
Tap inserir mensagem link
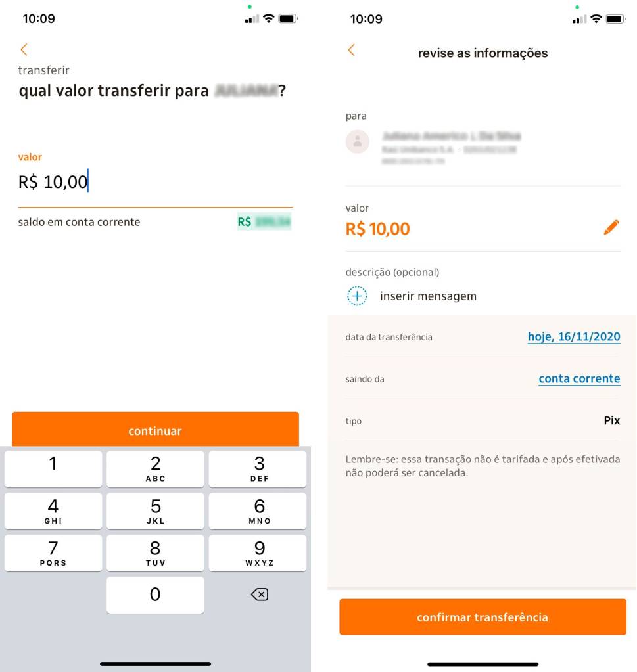pos(428,296)
